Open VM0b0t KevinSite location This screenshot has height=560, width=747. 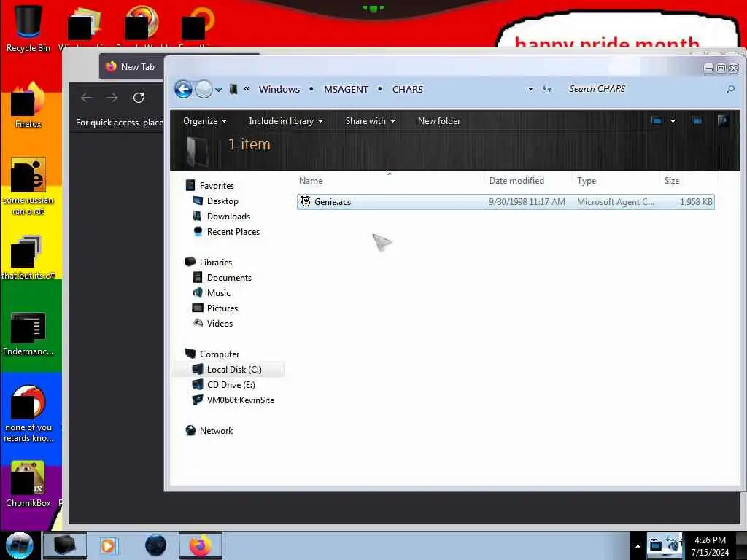241,400
